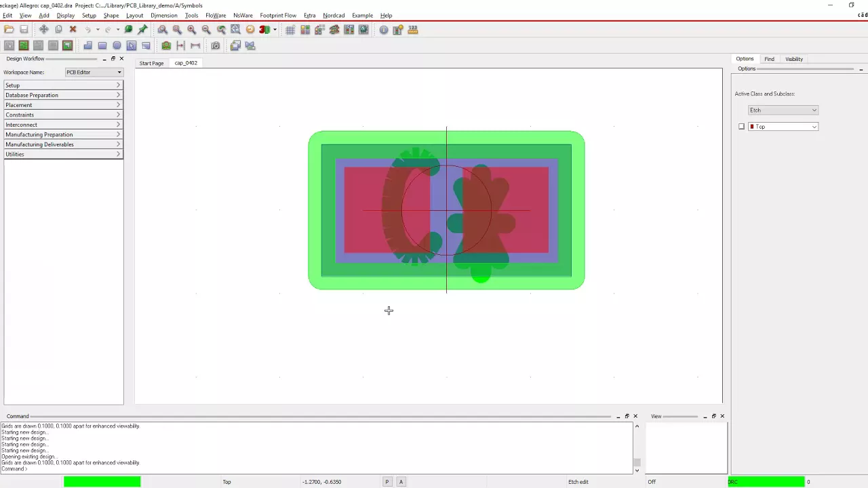Open the Footprint Flow menu

pos(278,15)
